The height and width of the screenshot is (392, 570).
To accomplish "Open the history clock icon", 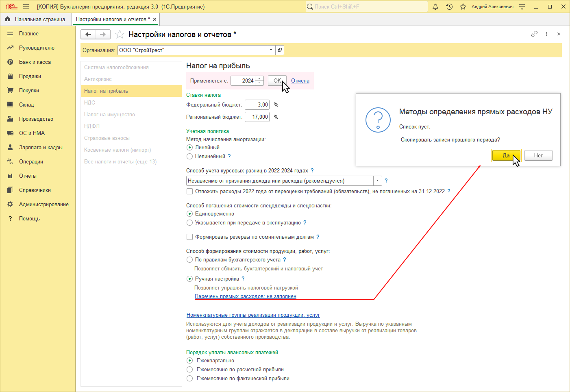I will (x=449, y=7).
